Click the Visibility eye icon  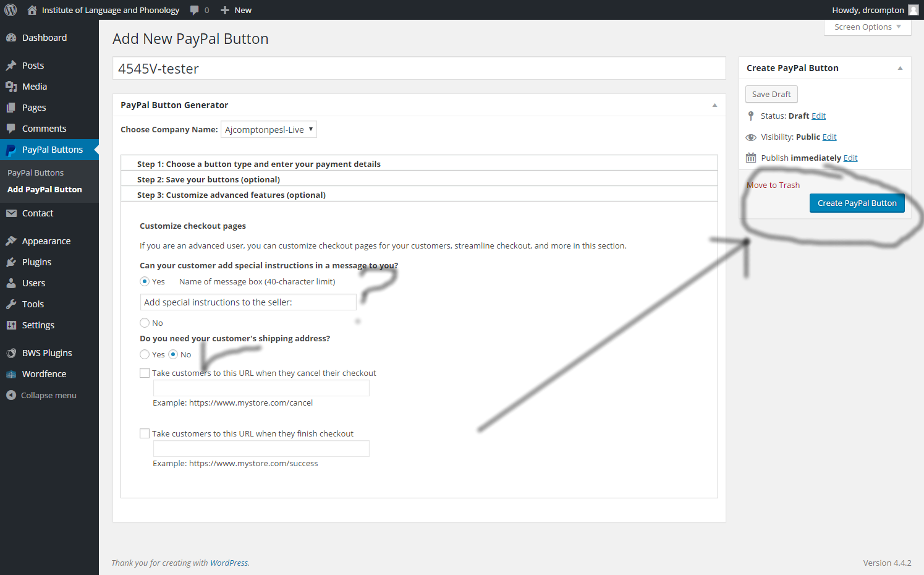point(751,137)
